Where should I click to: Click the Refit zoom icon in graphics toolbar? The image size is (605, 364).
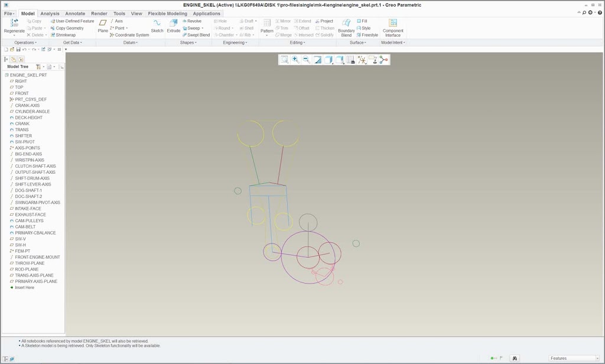[284, 60]
